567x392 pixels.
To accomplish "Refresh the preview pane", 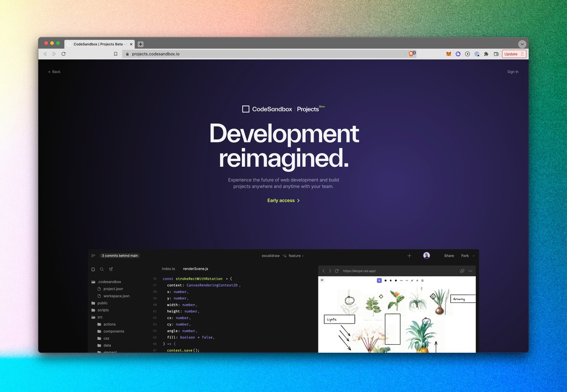I will (x=336, y=271).
